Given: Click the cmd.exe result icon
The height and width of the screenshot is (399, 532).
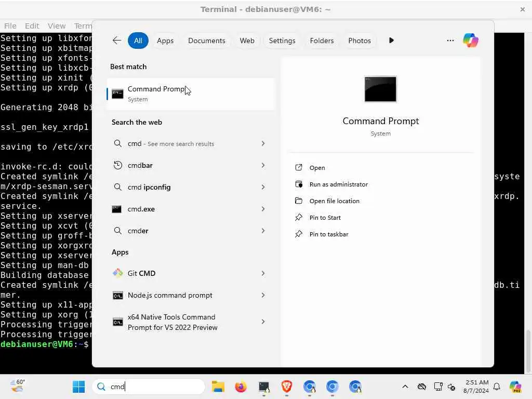Looking at the screenshot, I should coord(117,209).
